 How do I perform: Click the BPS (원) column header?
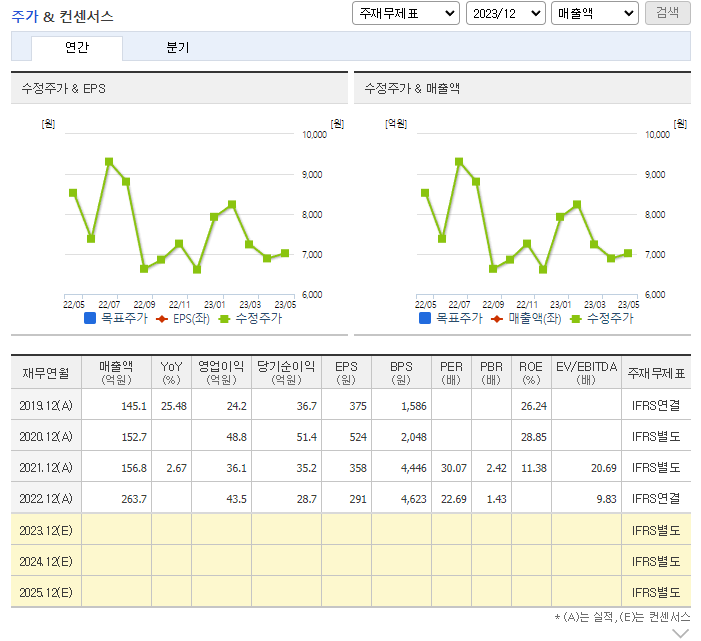pos(401,372)
